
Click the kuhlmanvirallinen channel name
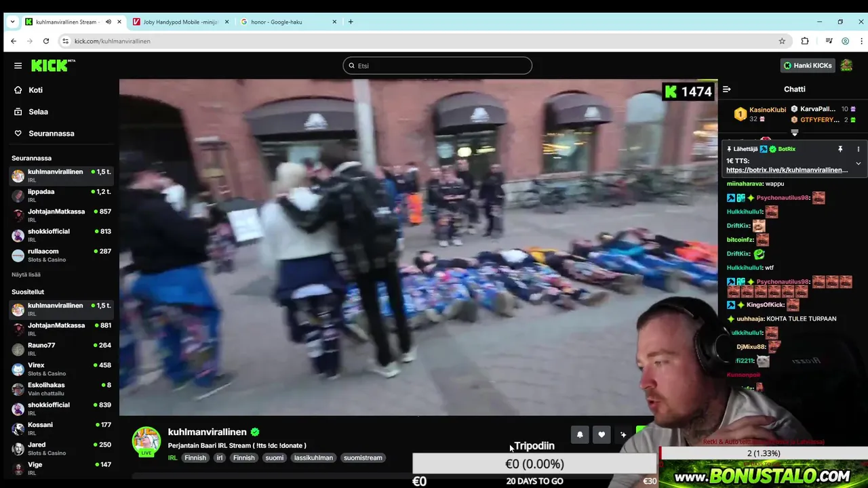(207, 432)
